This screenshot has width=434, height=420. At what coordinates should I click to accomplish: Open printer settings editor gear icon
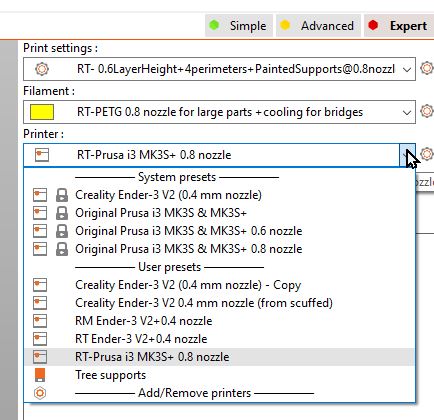426,154
